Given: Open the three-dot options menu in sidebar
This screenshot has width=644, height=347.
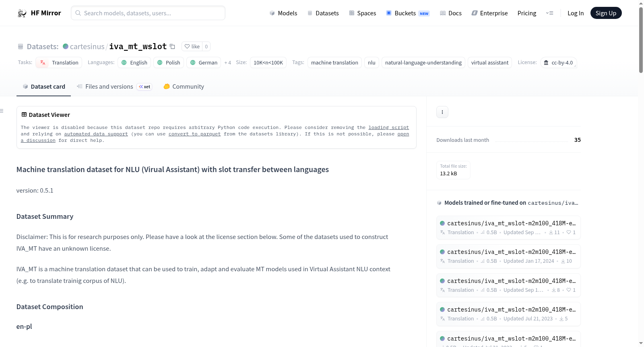Looking at the screenshot, I should (442, 112).
